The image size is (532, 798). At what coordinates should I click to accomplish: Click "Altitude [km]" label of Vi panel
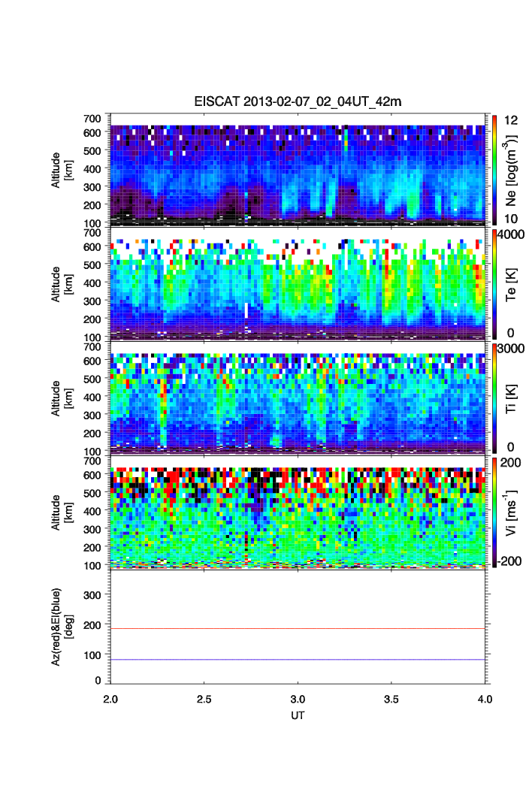(62, 512)
